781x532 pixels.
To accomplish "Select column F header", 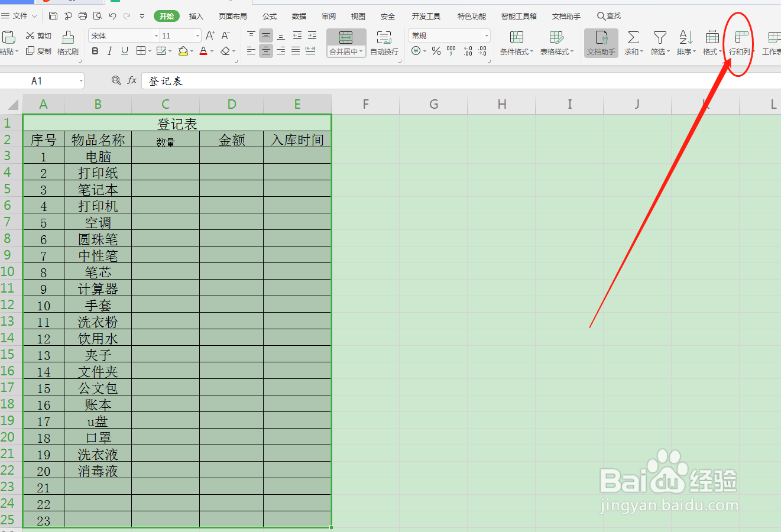I will tap(365, 105).
